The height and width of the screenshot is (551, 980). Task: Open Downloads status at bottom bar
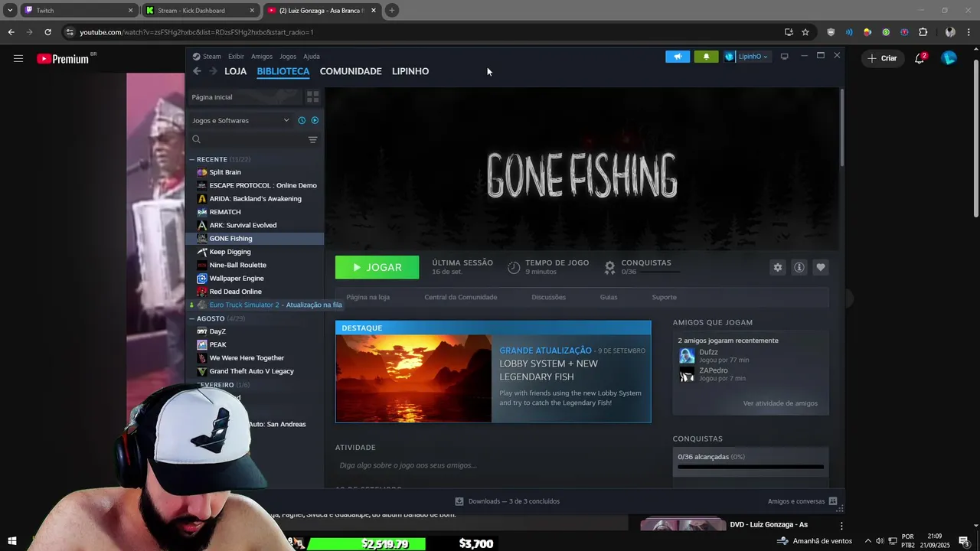point(508,501)
